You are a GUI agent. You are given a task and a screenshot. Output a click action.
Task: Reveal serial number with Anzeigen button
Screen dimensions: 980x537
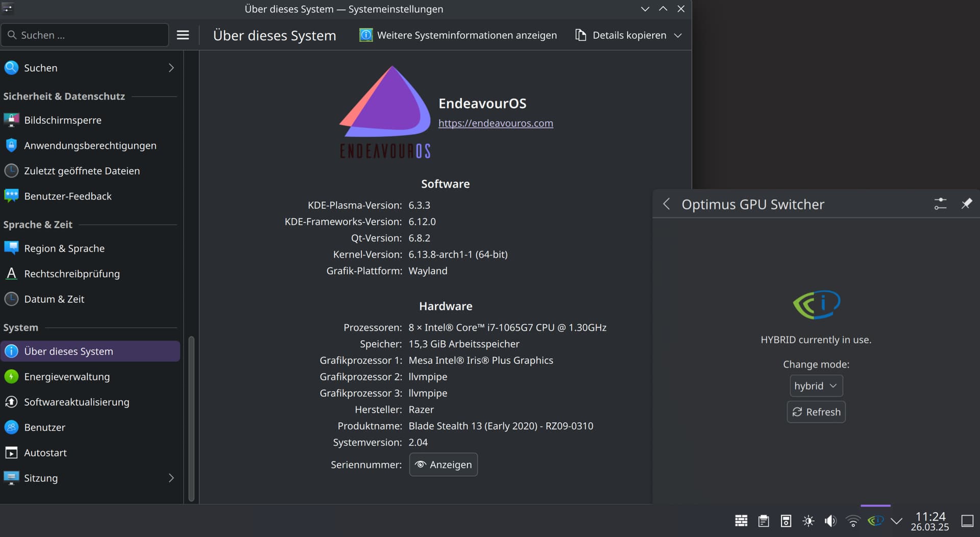coord(444,465)
